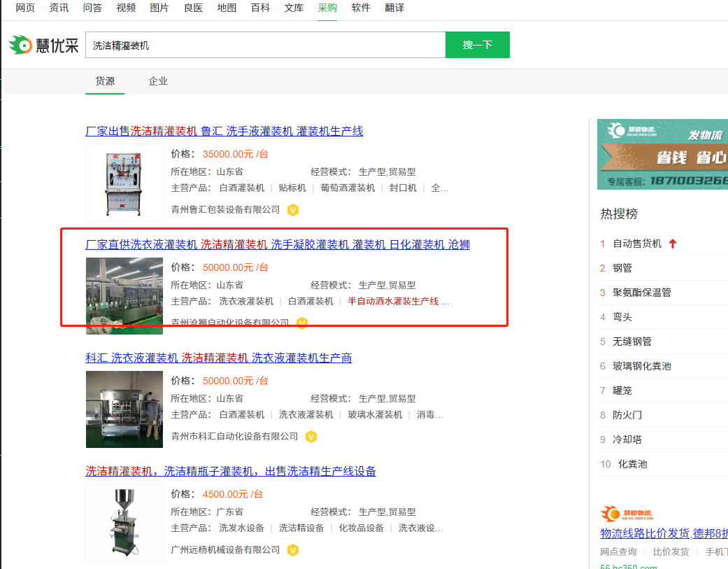Open listing 厂家出售洗洁精灌装机 鲁汇
Screen dimensions: 728x569
pyautogui.click(x=224, y=132)
